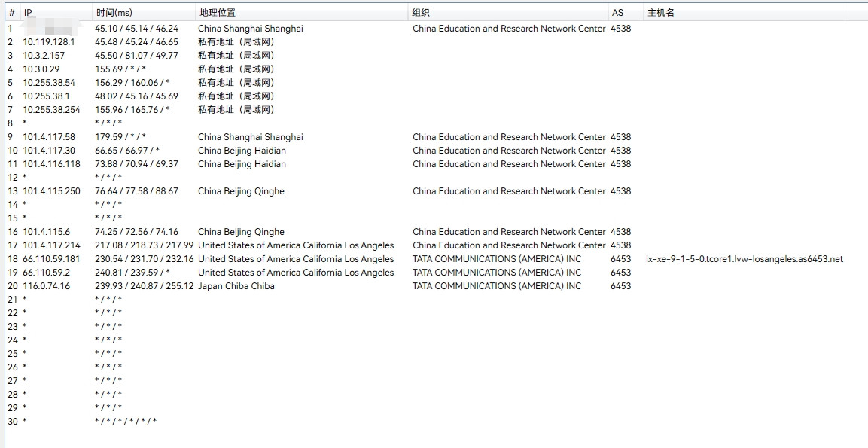Click the Japan Chiba Chiba location cell
868x448 pixels.
[236, 286]
